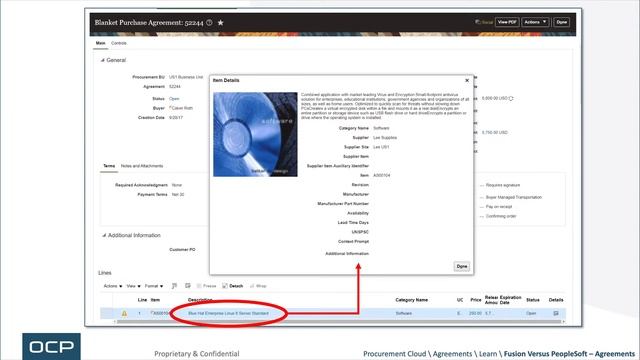Image resolution: width=640 pixels, height=360 pixels.
Task: Click Done in Item Details dialog
Action: tap(462, 266)
